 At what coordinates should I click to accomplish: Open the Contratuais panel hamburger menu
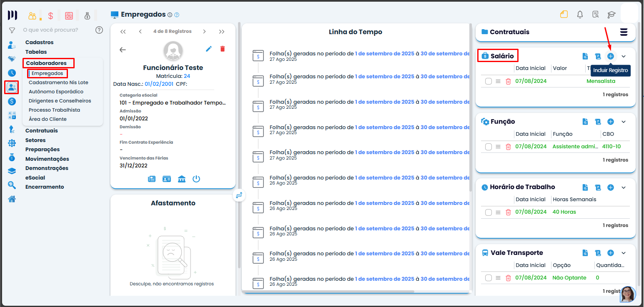coord(624,32)
